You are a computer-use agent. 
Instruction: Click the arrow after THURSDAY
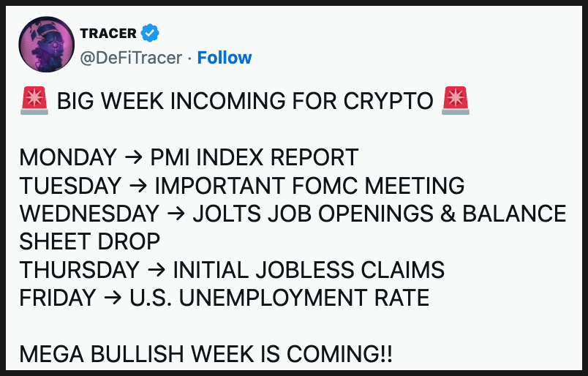click(156, 270)
